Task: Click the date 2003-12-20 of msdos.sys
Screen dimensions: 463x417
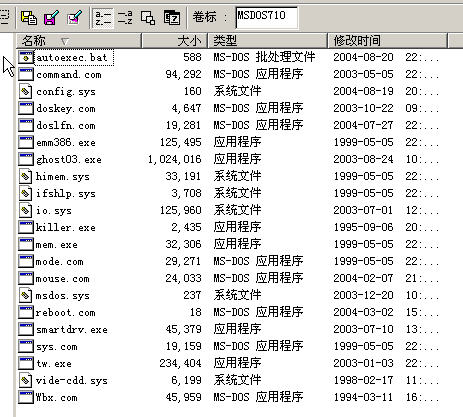Action: tap(363, 295)
